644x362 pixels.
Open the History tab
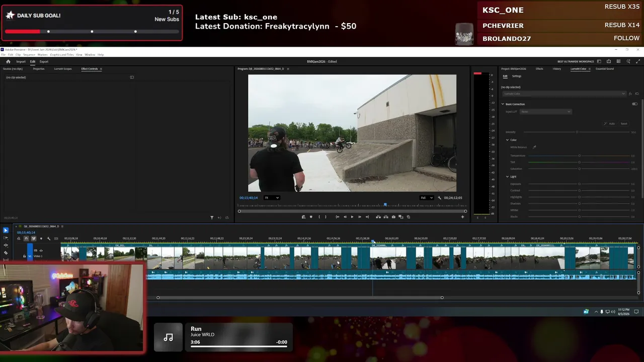pyautogui.click(x=556, y=69)
